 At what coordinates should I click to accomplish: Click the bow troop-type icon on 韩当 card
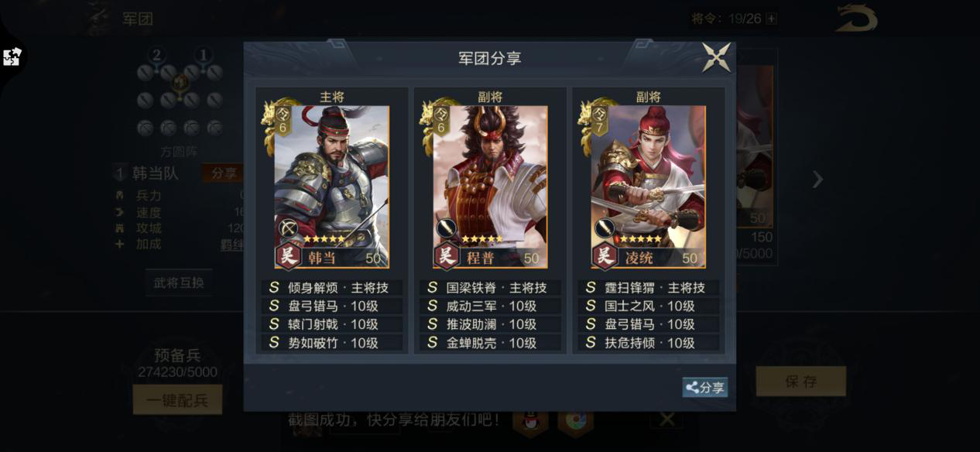pyautogui.click(x=288, y=228)
